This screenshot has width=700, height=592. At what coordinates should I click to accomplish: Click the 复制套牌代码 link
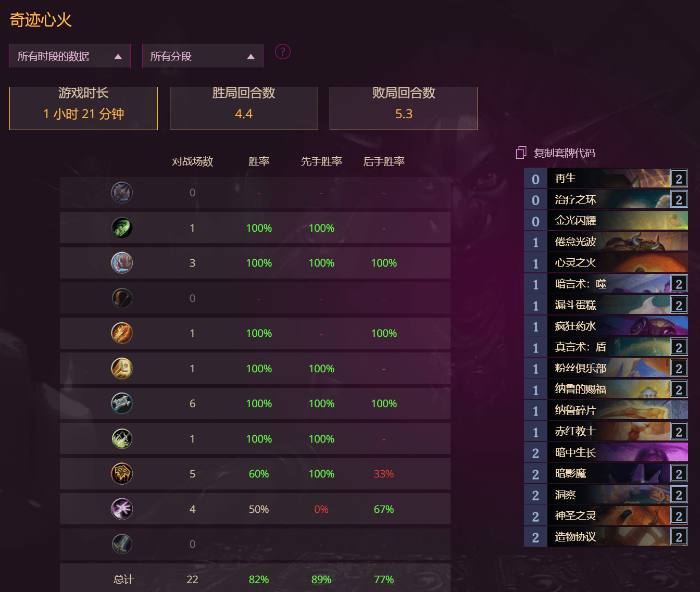[564, 153]
